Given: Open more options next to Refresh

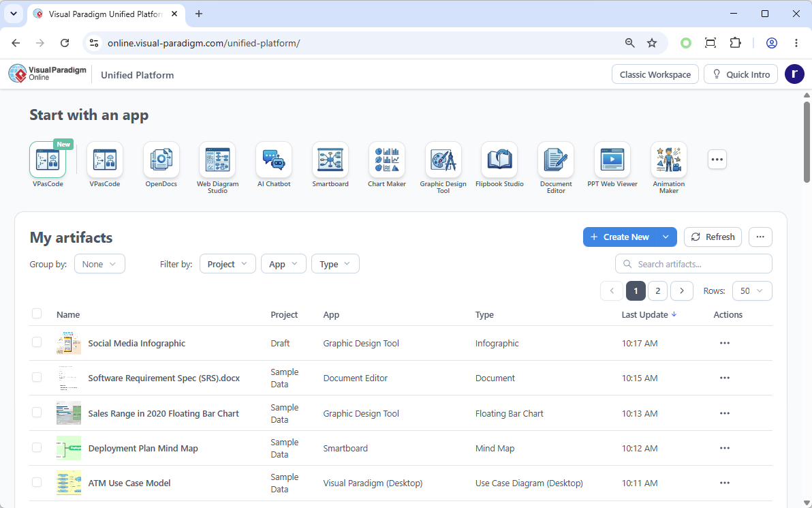Looking at the screenshot, I should point(760,237).
